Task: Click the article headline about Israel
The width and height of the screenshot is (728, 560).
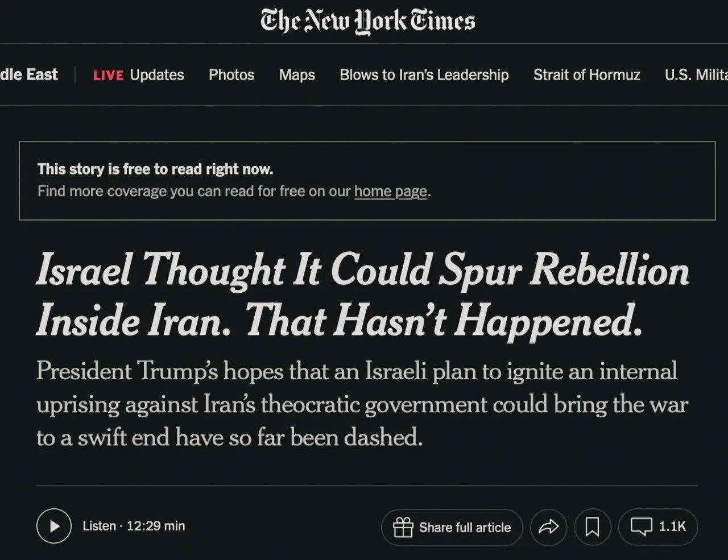Action: [x=362, y=294]
